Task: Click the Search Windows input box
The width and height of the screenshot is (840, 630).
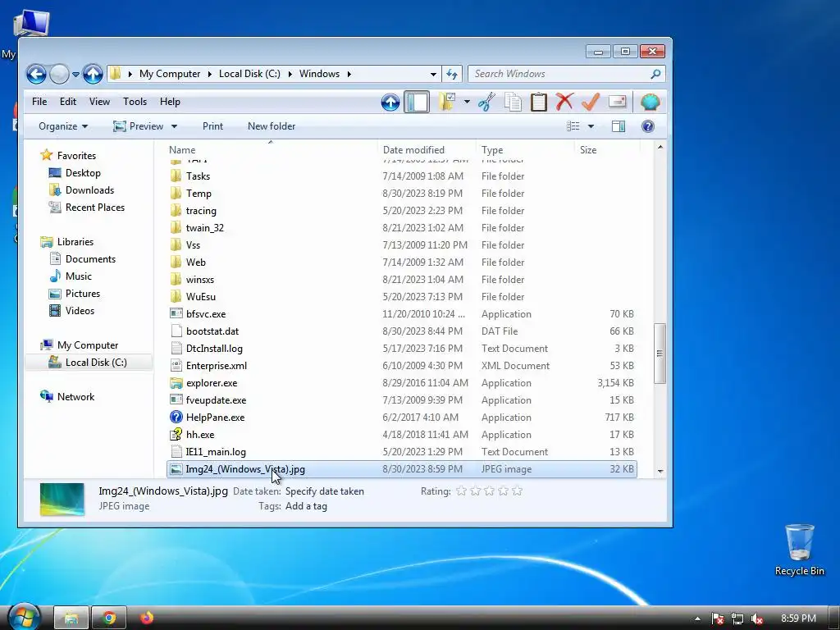Action: tap(559, 74)
